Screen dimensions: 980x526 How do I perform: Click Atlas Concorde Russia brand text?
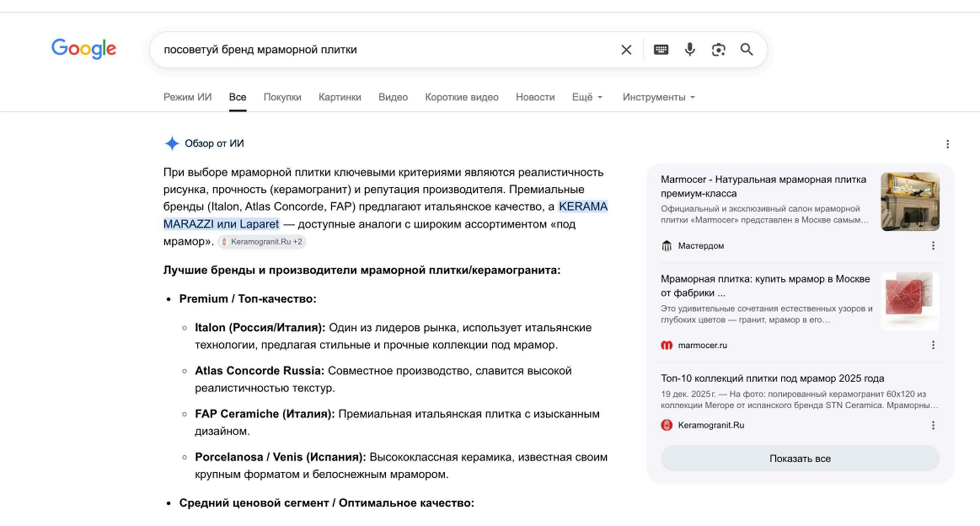pyautogui.click(x=260, y=370)
